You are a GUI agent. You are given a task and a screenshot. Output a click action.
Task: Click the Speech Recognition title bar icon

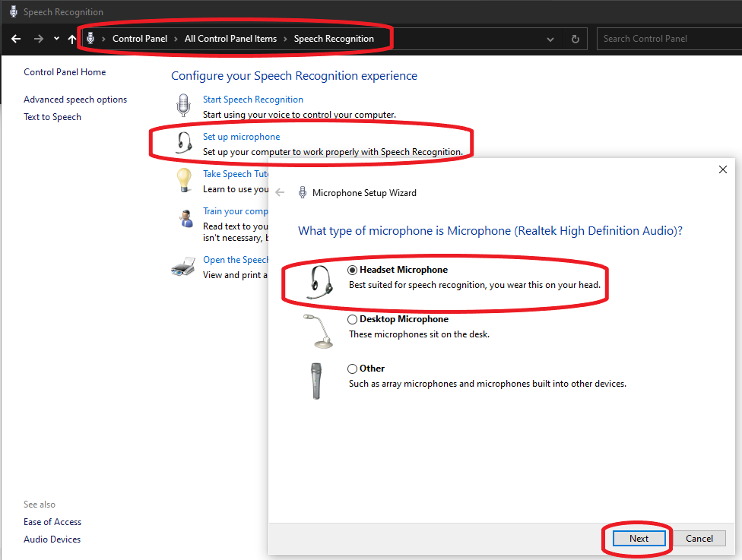[14, 11]
